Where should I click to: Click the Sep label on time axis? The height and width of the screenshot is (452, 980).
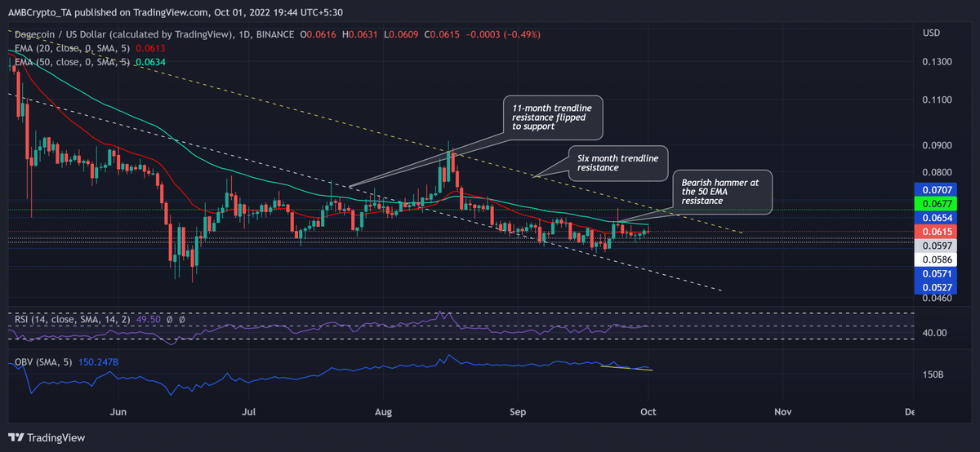(x=516, y=411)
